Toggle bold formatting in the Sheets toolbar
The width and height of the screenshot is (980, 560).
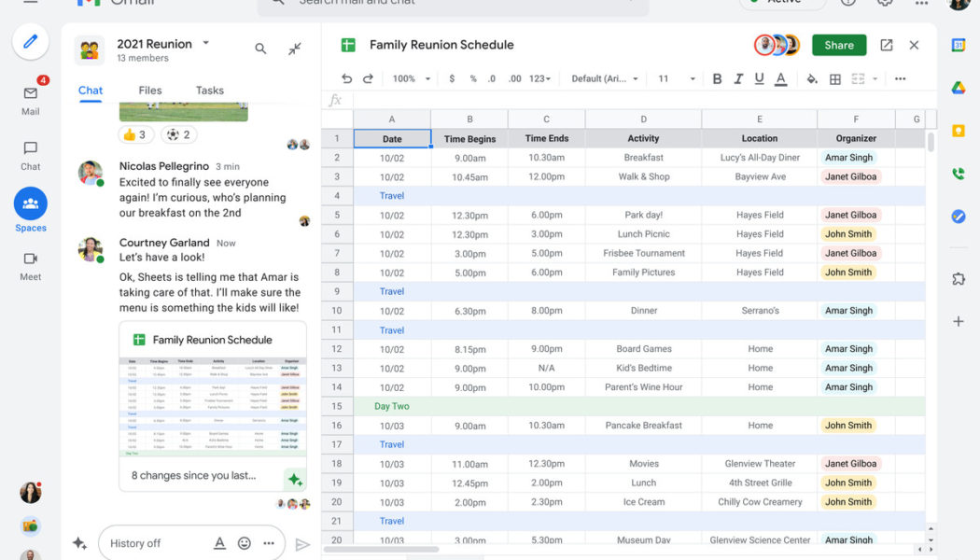[x=717, y=78]
